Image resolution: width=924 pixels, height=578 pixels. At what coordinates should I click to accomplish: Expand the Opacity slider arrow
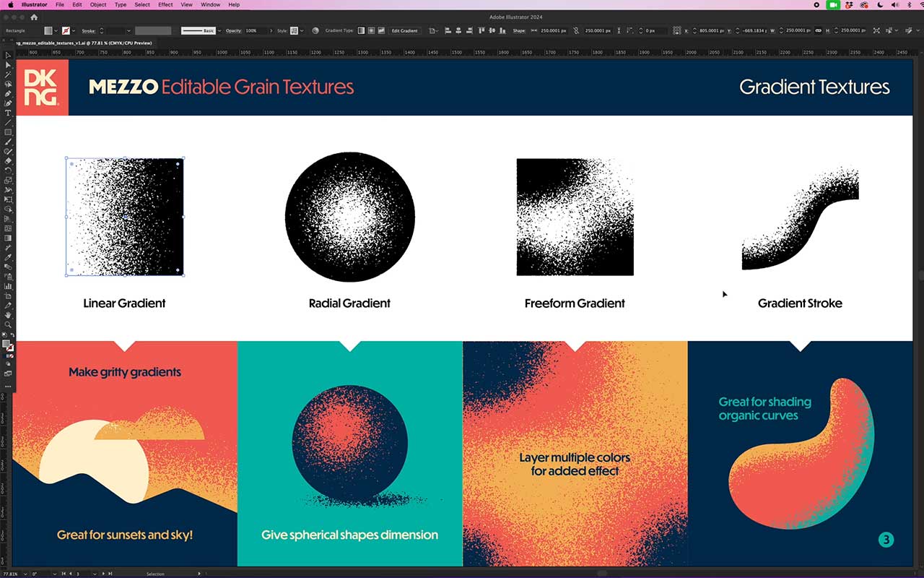pos(271,31)
